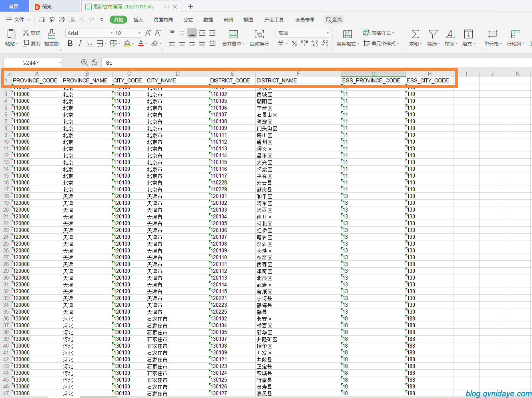Switch to the 页面布局 ribbon tab
The height and width of the screenshot is (398, 532).
[163, 20]
